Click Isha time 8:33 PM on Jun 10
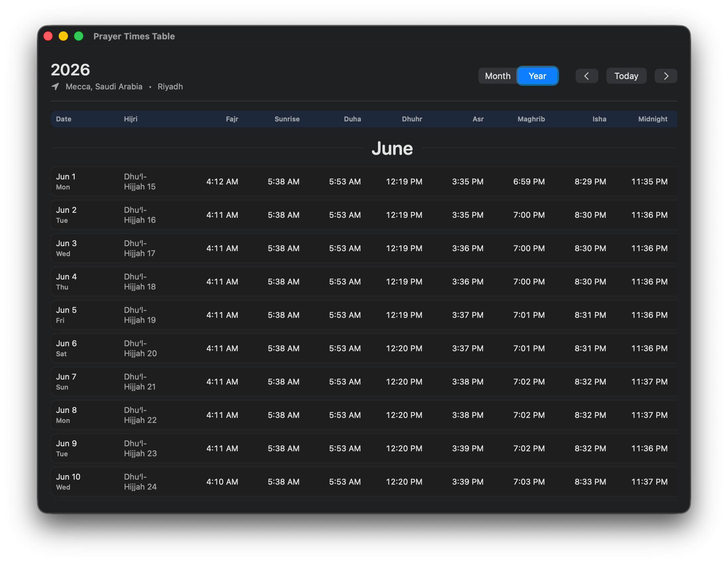This screenshot has height=563, width=728. click(590, 482)
